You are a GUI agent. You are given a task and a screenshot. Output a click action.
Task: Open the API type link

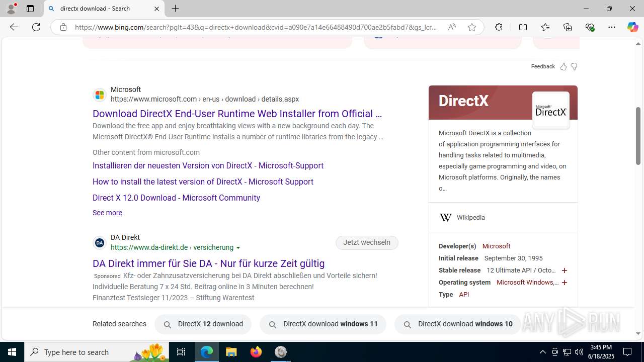pos(464,295)
